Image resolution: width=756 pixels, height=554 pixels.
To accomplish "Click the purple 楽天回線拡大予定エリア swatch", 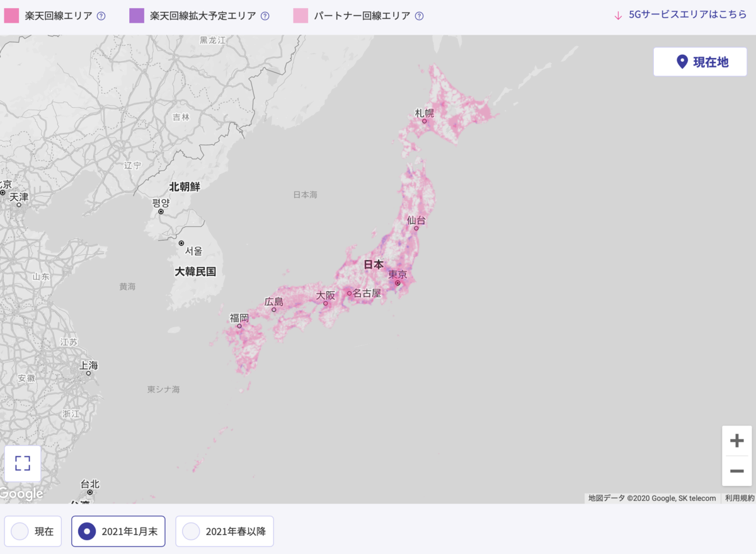I will [137, 16].
